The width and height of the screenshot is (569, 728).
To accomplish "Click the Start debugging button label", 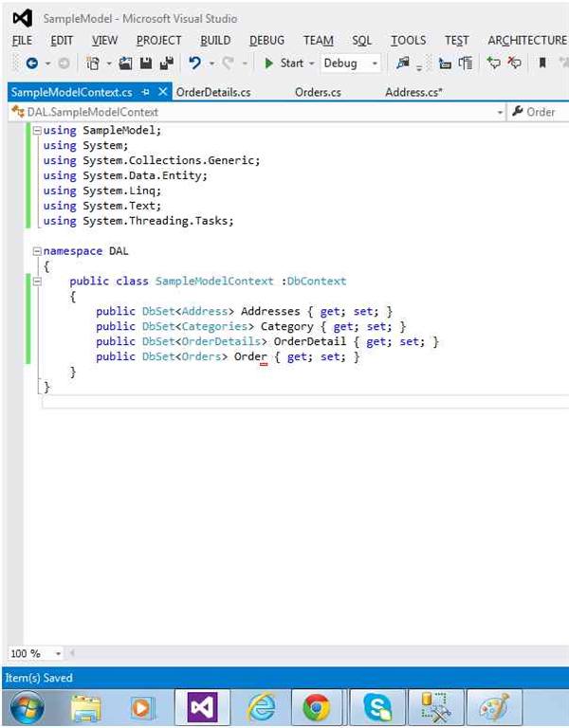I will click(292, 64).
